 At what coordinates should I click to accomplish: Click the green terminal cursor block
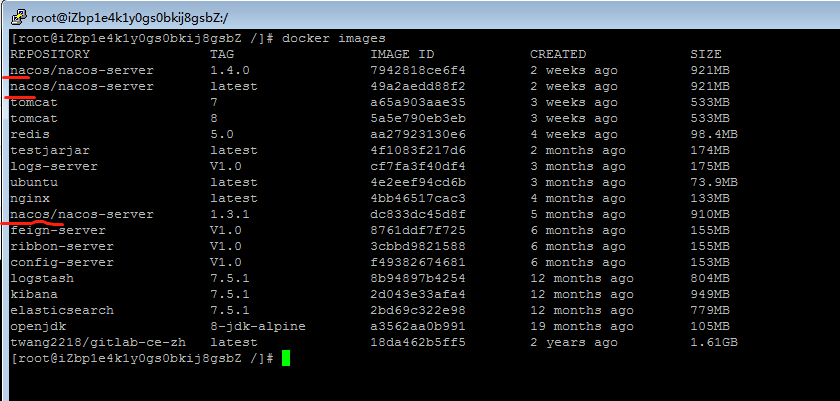(286, 358)
